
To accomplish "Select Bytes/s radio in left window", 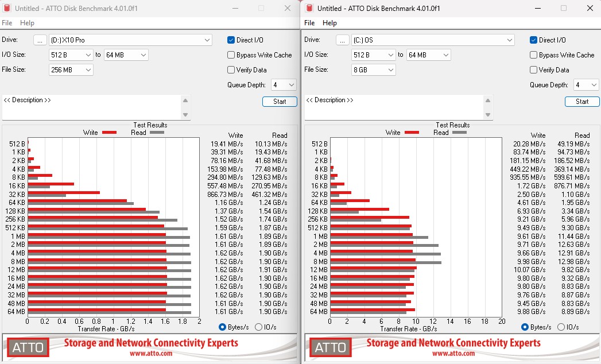I will (222, 327).
